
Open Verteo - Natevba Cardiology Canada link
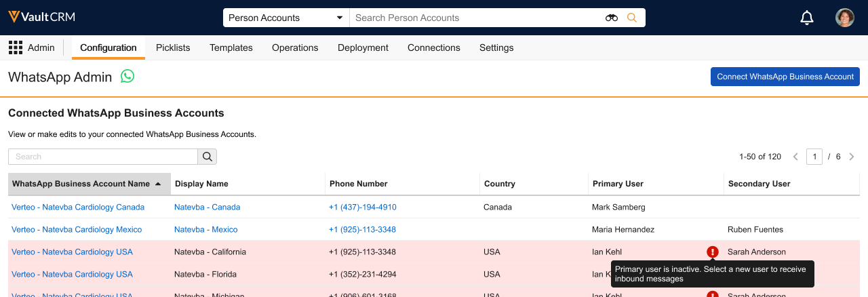[x=78, y=207]
